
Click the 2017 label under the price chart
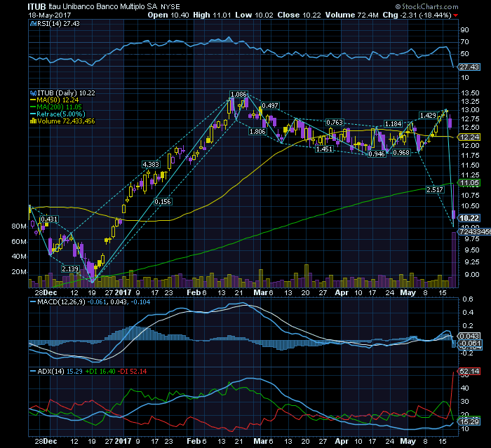[123, 292]
